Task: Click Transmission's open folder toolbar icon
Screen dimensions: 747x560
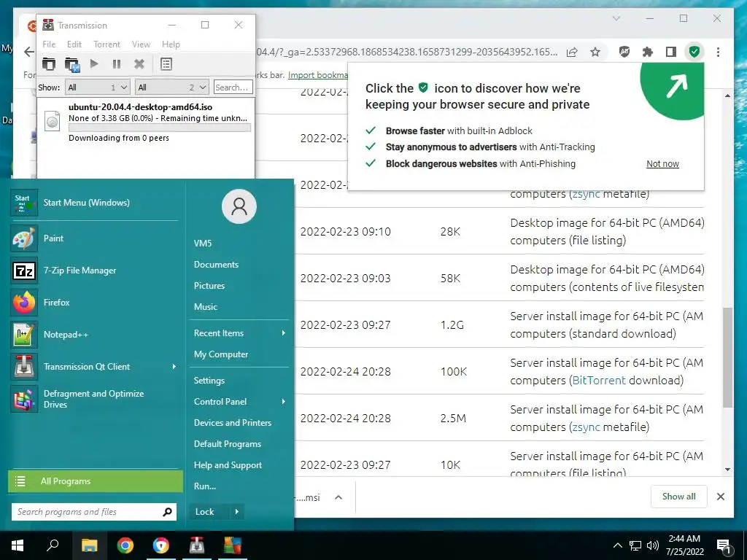Action: click(72, 64)
